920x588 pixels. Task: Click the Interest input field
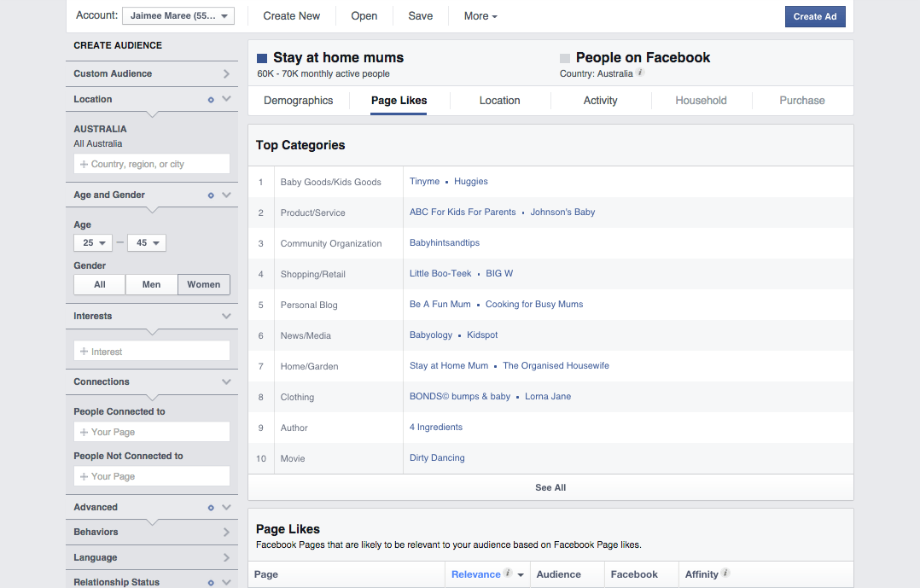pos(152,352)
